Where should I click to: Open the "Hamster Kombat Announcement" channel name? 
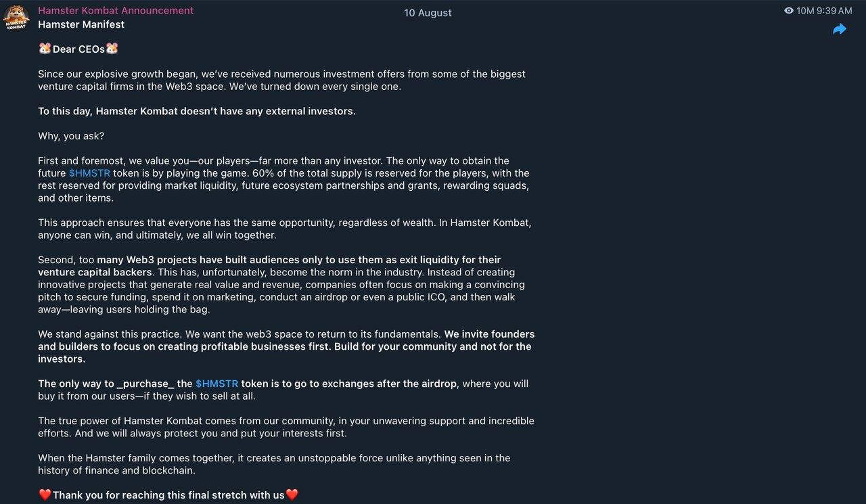116,11
